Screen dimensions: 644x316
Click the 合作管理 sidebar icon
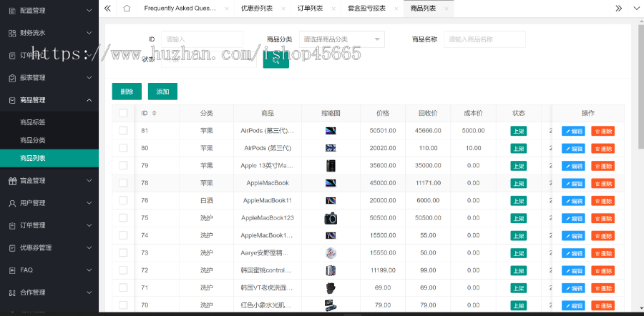click(x=12, y=292)
